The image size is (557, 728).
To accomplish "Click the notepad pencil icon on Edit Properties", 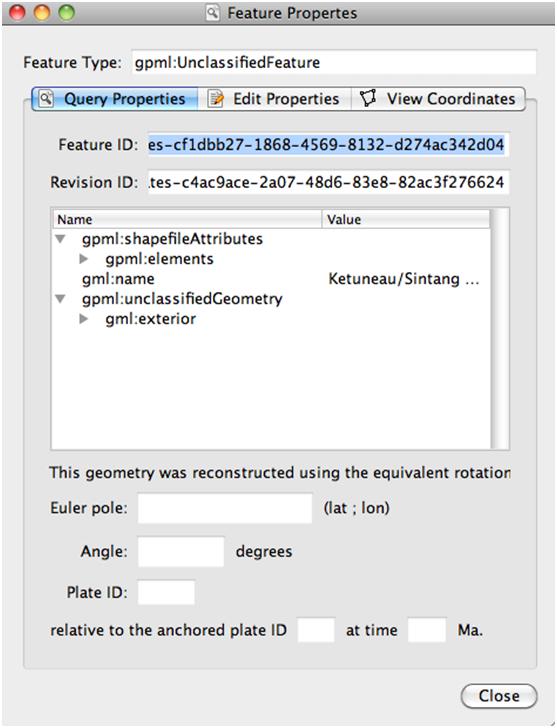I will tap(215, 99).
